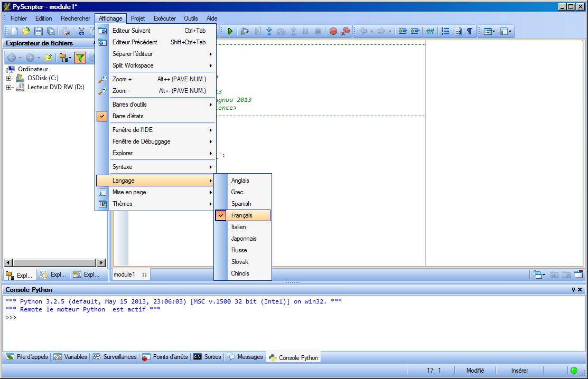Click the Browse Forward arrow in main toolbar
This screenshot has width=588, height=379.
pos(381,31)
